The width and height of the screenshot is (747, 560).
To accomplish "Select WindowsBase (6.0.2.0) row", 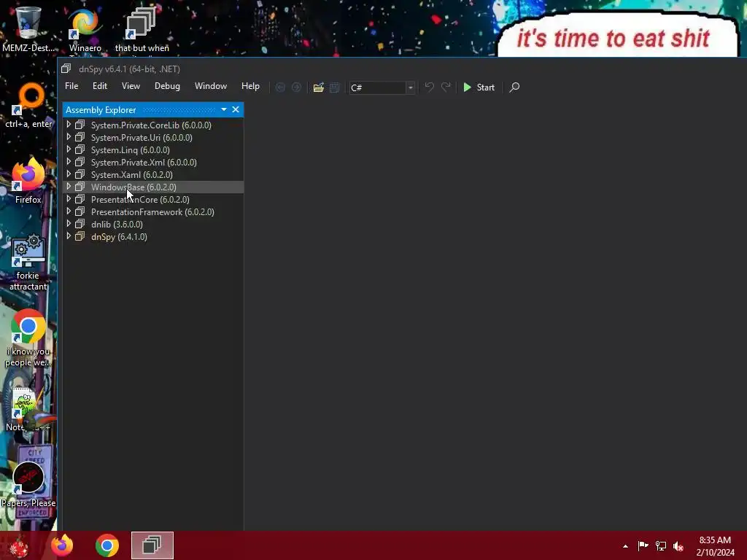I will click(x=153, y=187).
